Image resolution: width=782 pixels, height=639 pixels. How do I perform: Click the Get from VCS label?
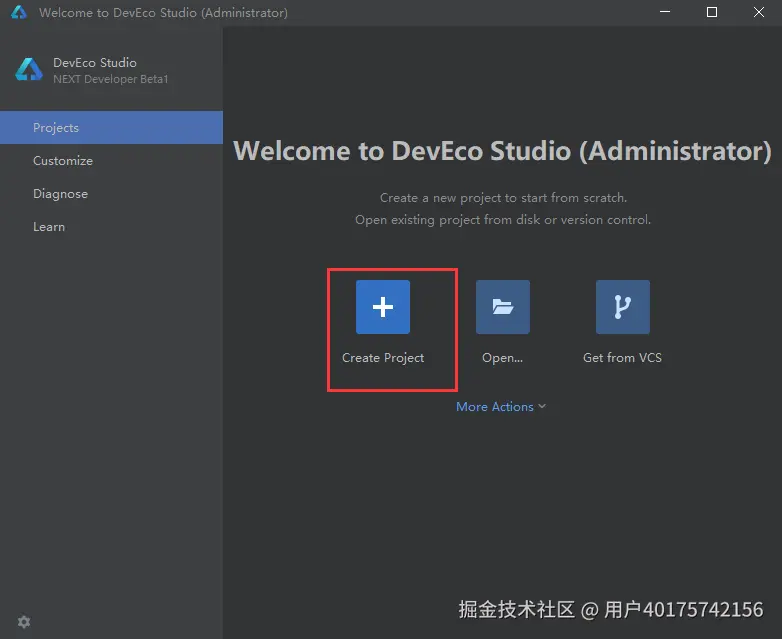pos(622,358)
